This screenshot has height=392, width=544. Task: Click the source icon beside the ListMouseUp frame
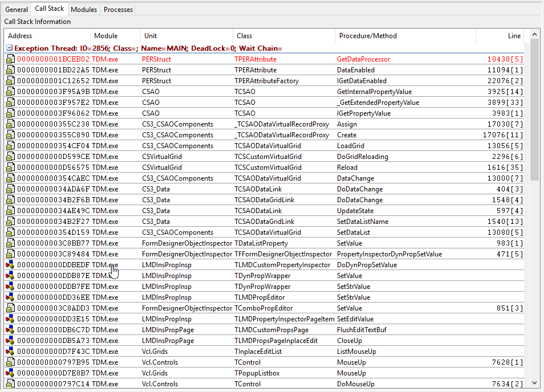click(11, 351)
